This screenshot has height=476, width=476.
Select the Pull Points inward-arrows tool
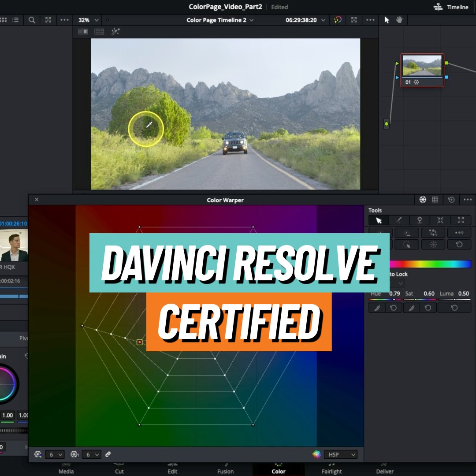tap(440, 220)
